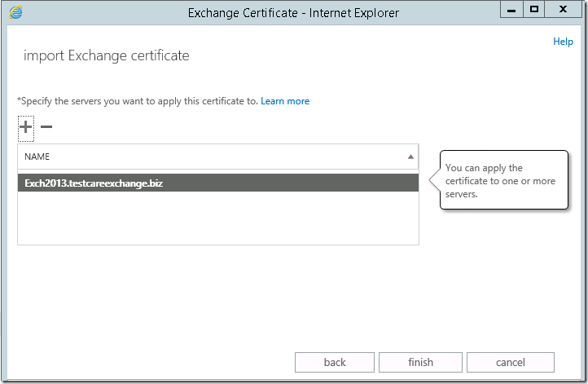Cancel the certificate import
This screenshot has height=384, width=588.
point(511,362)
